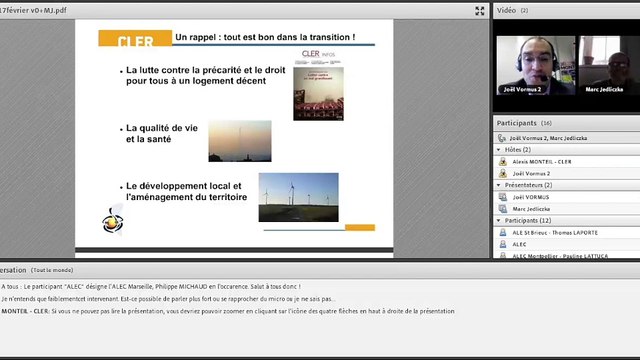
Task: Click participant icon beside the plain ALEC row
Action: [x=503, y=244]
